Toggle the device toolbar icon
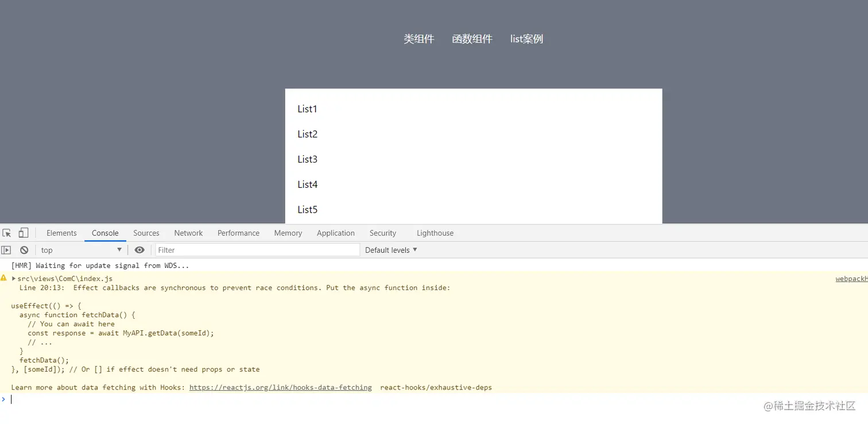868x424 pixels. click(24, 233)
